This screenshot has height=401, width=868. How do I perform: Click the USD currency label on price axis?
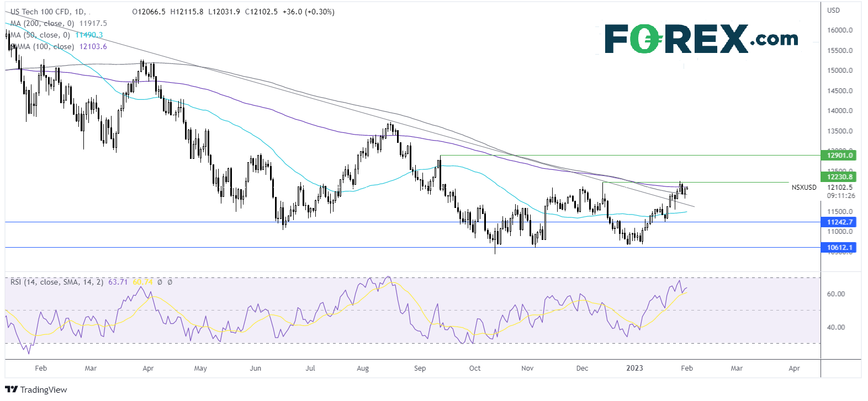(x=833, y=10)
